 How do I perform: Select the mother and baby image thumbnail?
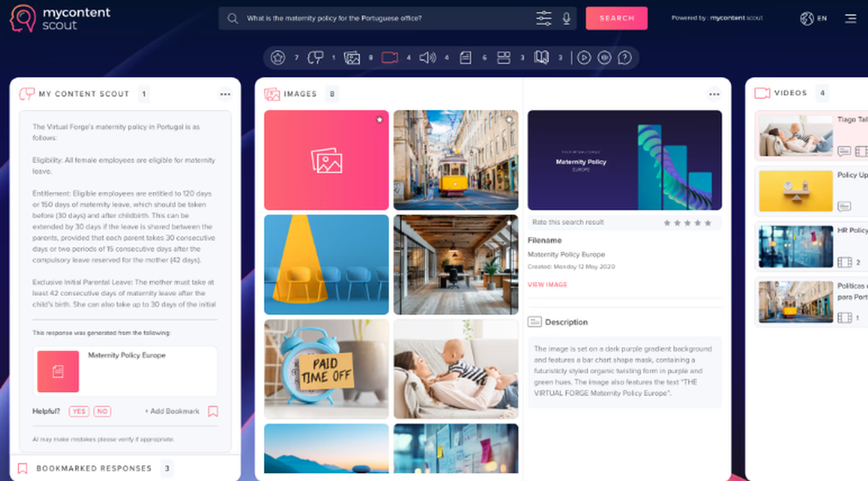456,369
